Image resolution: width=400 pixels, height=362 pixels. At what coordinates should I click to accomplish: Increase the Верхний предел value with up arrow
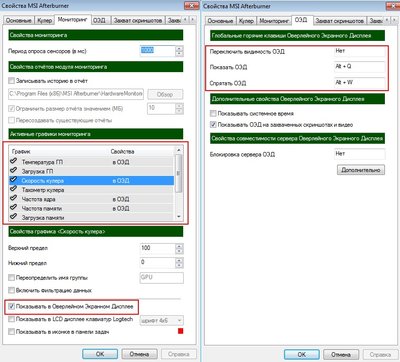pyautogui.click(x=179, y=246)
